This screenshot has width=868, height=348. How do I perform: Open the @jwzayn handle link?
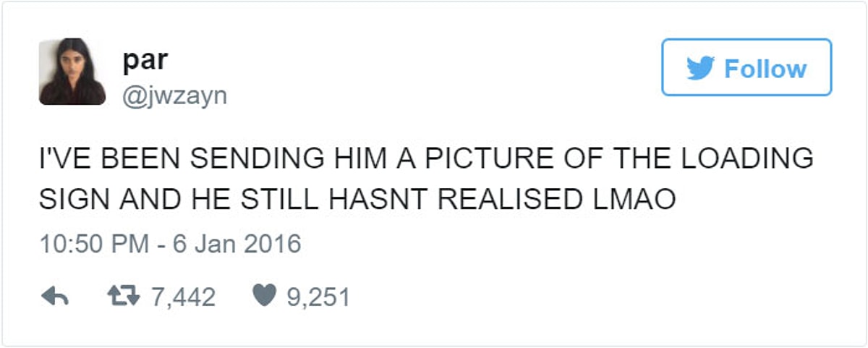point(174,95)
